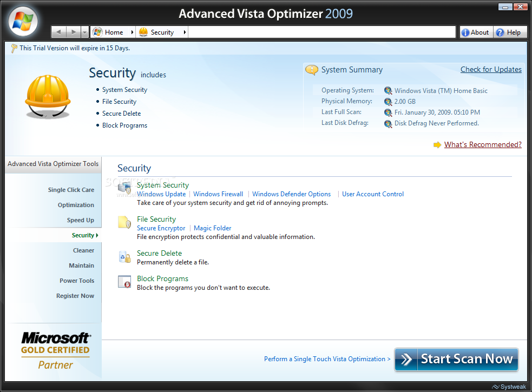This screenshot has width=532, height=392.
Task: Click the Physical Memory info icon
Action: pos(388,102)
